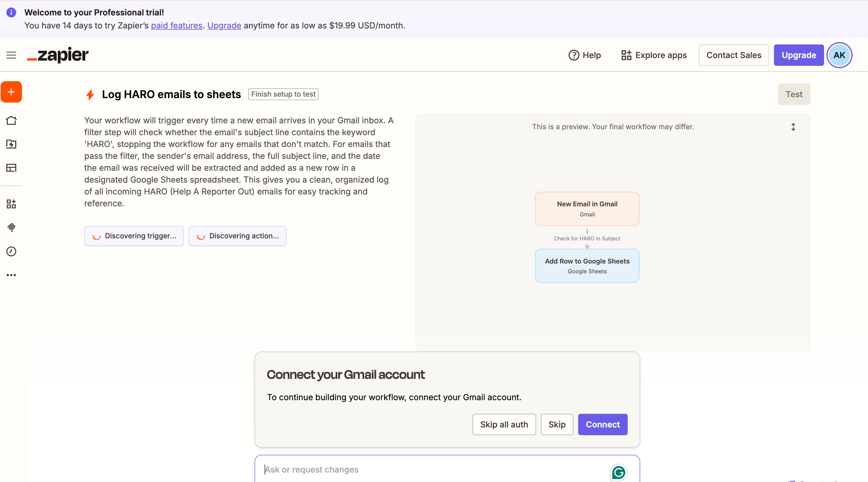Viewport: 868px width, 482px height.
Task: Click the Test button
Action: (x=794, y=94)
